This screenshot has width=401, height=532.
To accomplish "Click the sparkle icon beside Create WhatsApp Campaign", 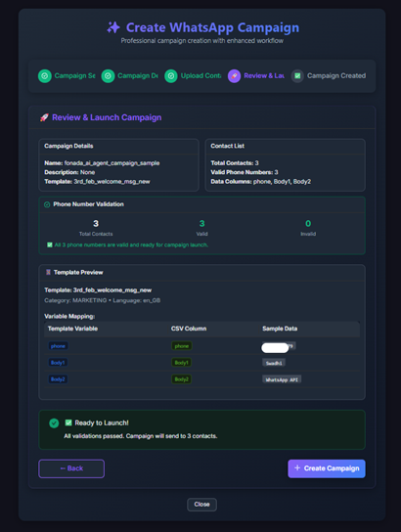I will [x=113, y=27].
